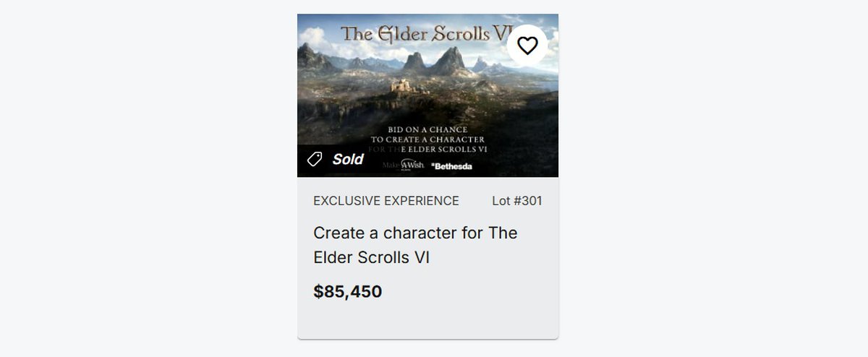Click the Lot #301 number

(516, 201)
